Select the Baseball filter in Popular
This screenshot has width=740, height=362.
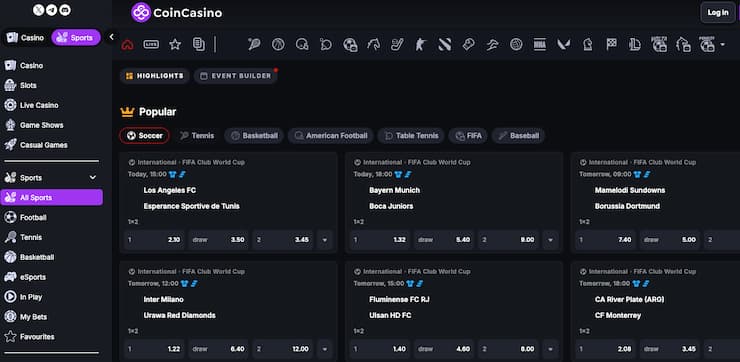pyautogui.click(x=518, y=136)
